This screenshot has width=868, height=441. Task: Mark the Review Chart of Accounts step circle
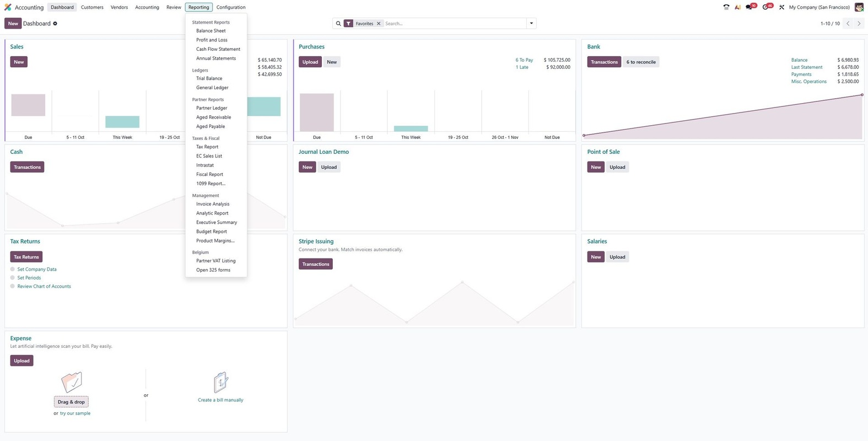[13, 286]
